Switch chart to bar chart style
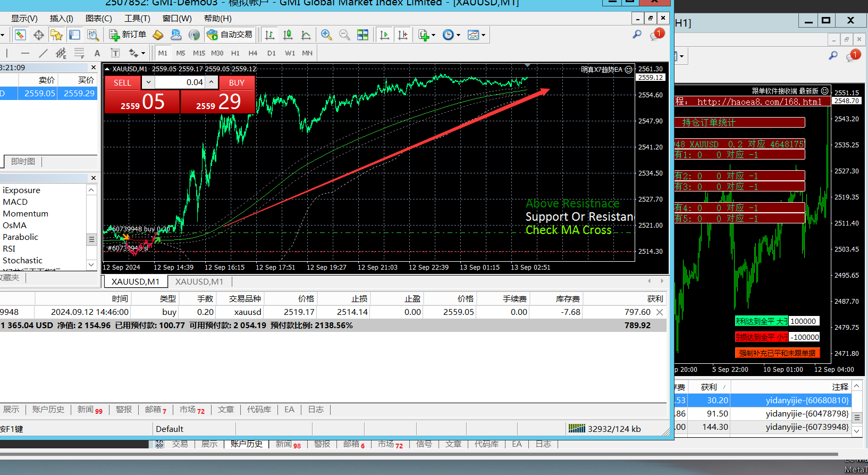The image size is (868, 475). pos(270,35)
